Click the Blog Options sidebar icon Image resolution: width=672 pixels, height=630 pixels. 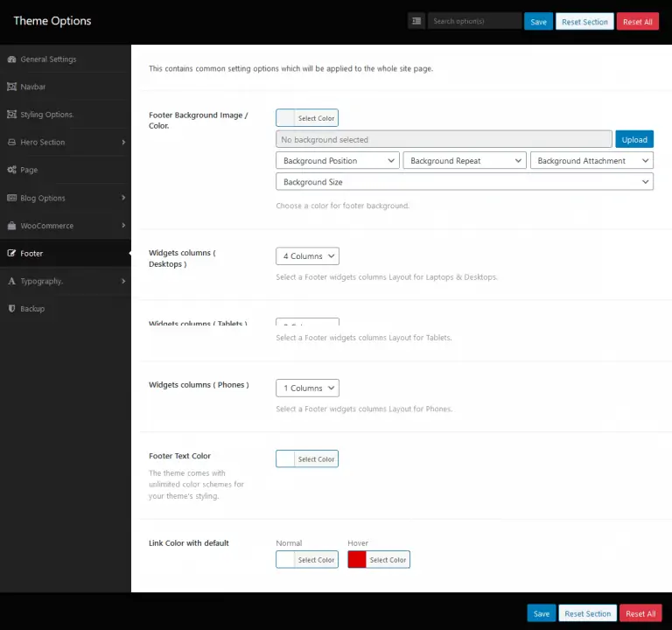click(11, 198)
